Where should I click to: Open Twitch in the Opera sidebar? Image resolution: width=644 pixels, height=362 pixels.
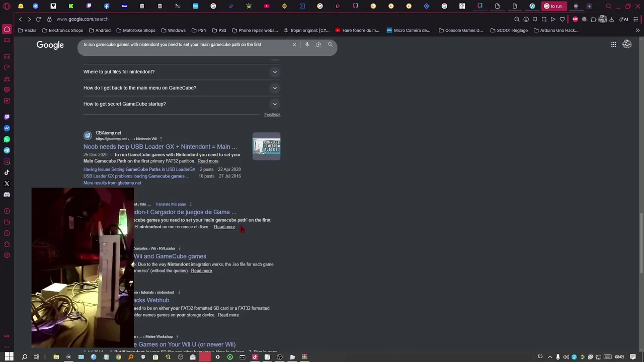click(x=7, y=117)
